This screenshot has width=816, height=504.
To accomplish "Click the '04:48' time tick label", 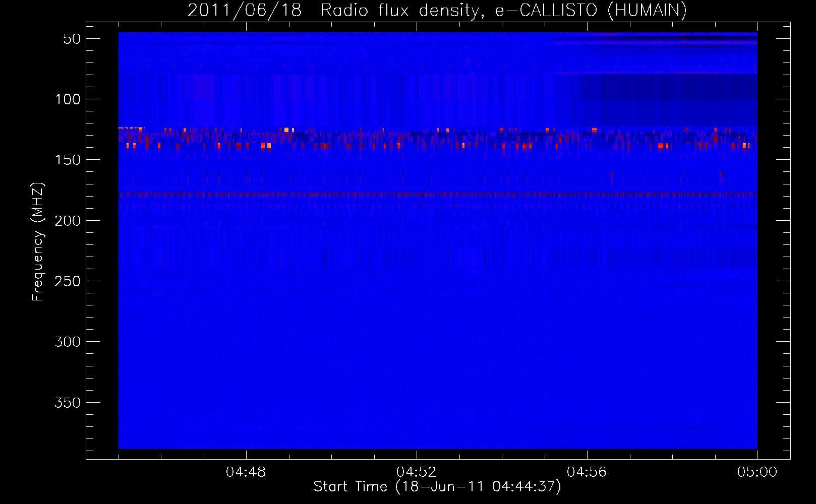I will point(246,472).
